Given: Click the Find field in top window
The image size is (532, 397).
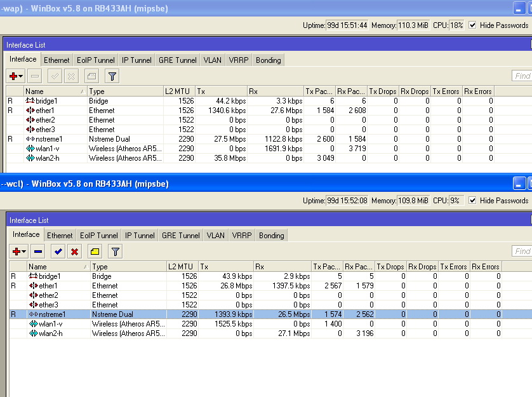Looking at the screenshot, I should 522,76.
